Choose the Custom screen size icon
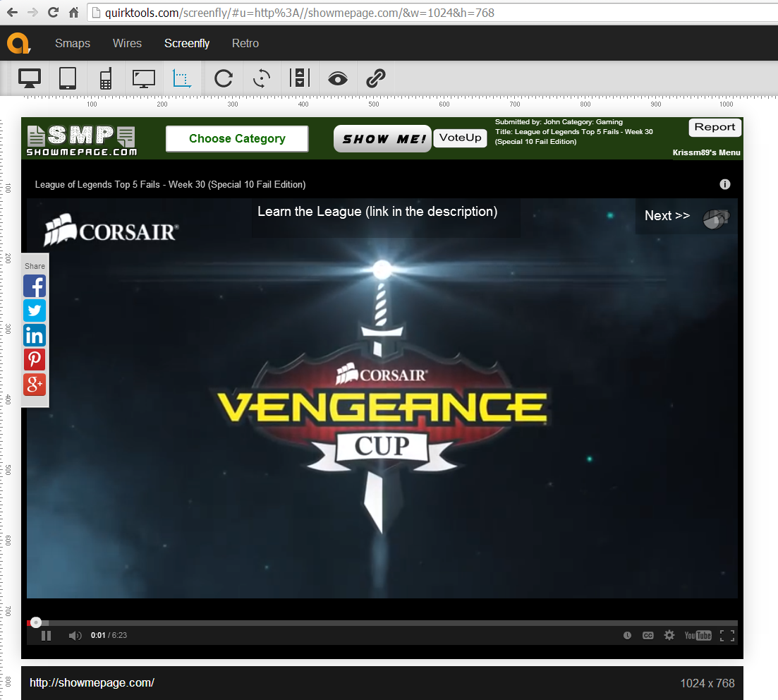778x700 pixels. pyautogui.click(x=181, y=78)
